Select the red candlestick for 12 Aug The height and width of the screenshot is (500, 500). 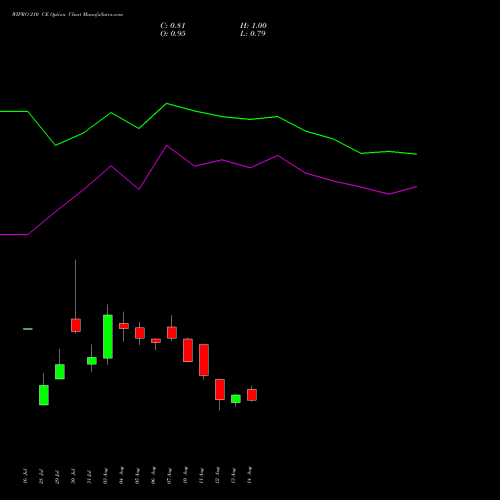click(220, 389)
